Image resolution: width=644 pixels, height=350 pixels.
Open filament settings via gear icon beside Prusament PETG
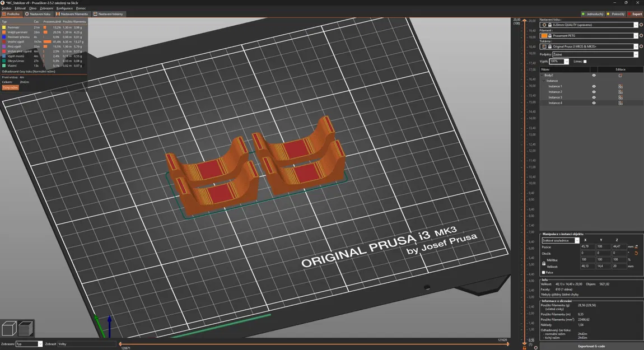tap(641, 36)
